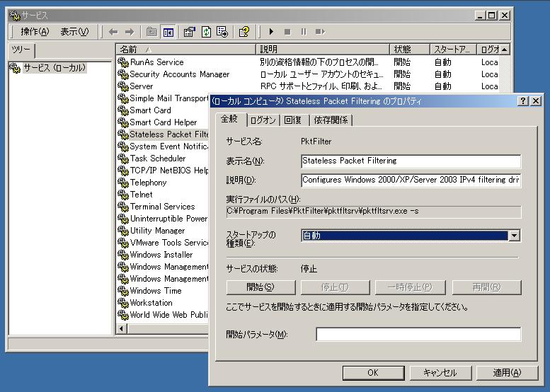Image resolution: width=550 pixels, height=392 pixels.
Task: Select the RunAs Service gear icon
Action: click(123, 62)
